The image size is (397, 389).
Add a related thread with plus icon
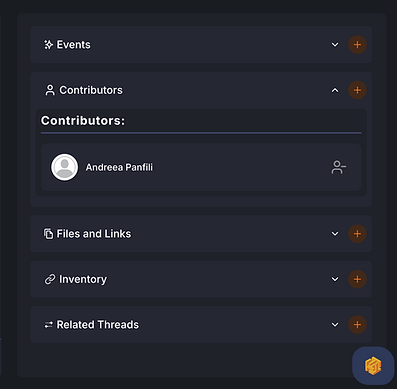(x=357, y=324)
